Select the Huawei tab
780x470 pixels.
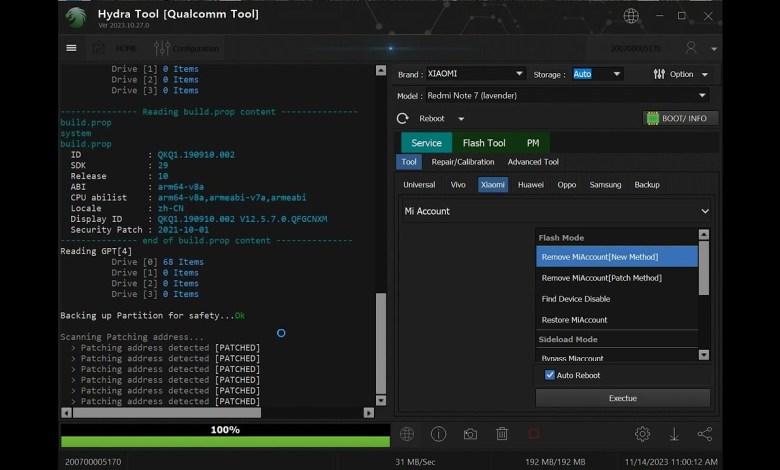click(530, 185)
